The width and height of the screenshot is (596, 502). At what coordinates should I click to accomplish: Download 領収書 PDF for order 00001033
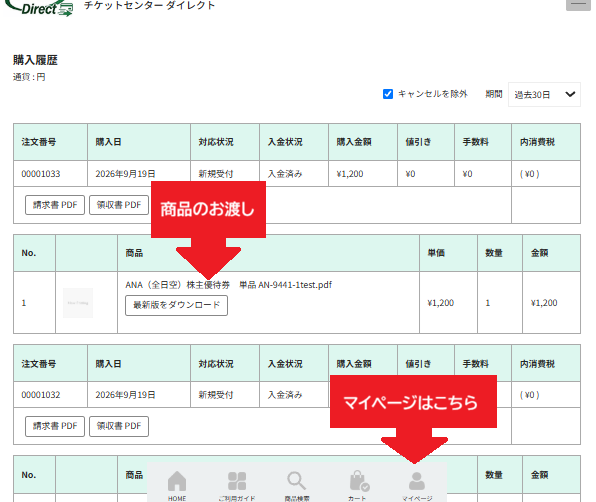[x=119, y=205]
